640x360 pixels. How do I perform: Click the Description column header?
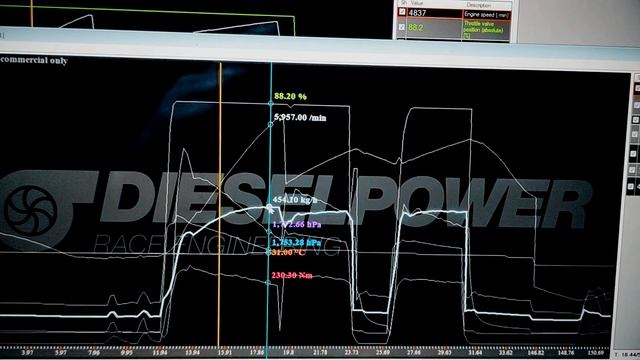pos(479,5)
